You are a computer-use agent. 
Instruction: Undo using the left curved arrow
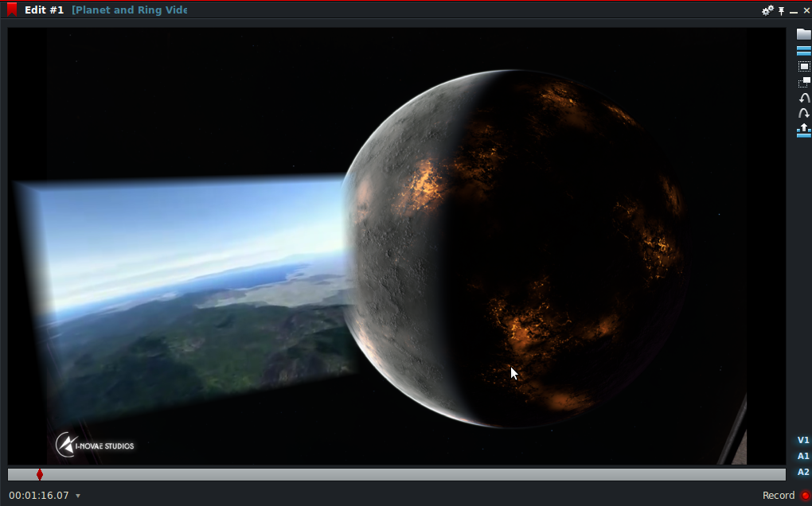click(x=804, y=98)
